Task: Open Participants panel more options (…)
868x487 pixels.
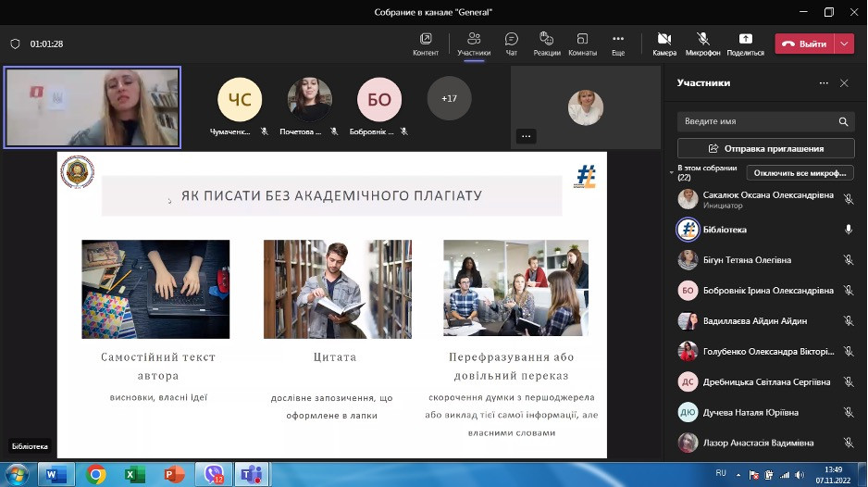Action: coord(824,83)
